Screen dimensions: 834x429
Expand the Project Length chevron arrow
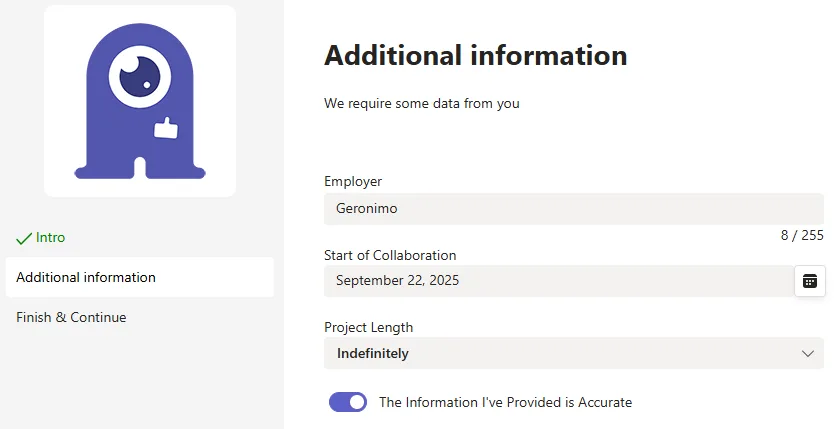[807, 354]
